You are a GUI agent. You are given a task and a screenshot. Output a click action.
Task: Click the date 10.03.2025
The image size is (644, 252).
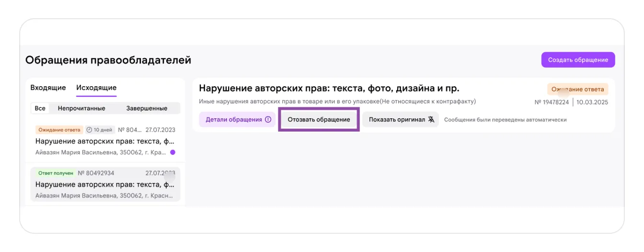592,102
